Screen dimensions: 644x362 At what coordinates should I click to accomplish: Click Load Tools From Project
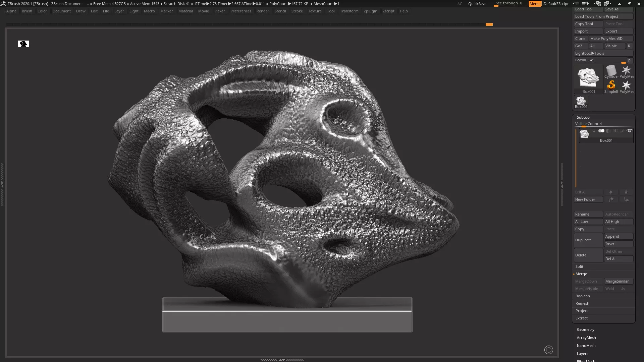pos(604,16)
